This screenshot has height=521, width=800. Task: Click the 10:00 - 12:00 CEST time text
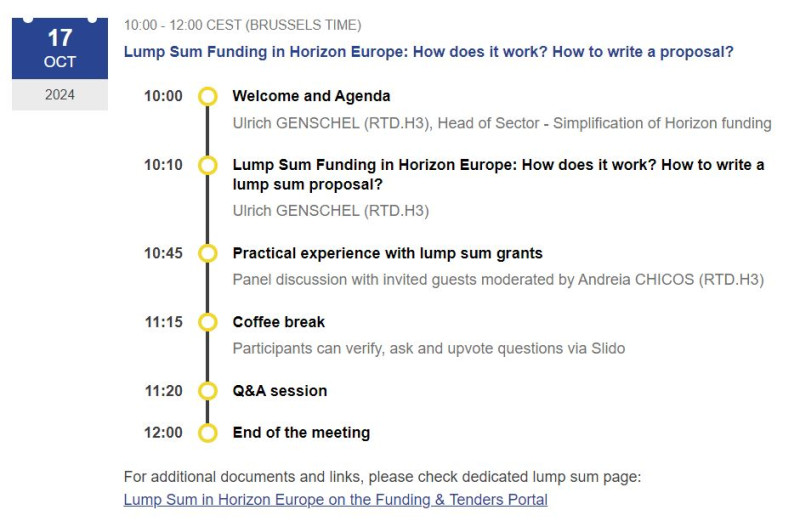point(242,25)
